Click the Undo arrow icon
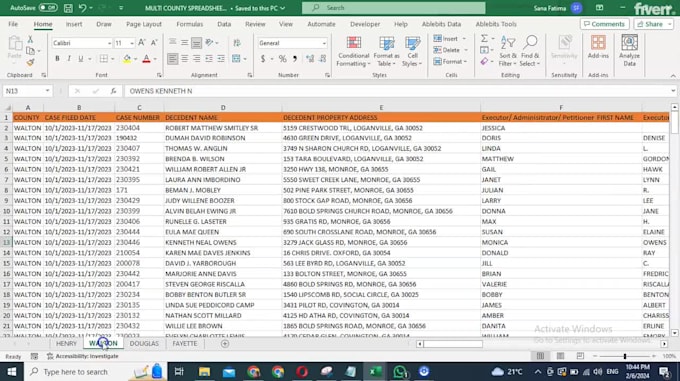Screen dimensions: 680x381 (82, 8)
